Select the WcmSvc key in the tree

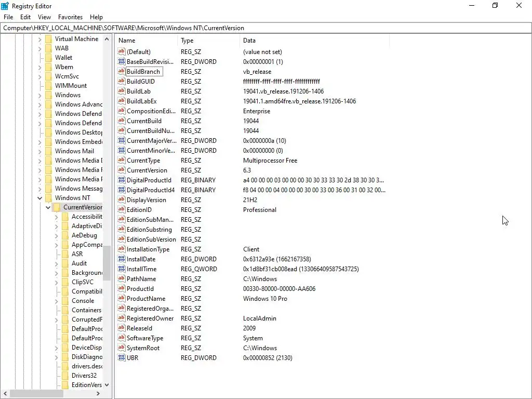67,76
